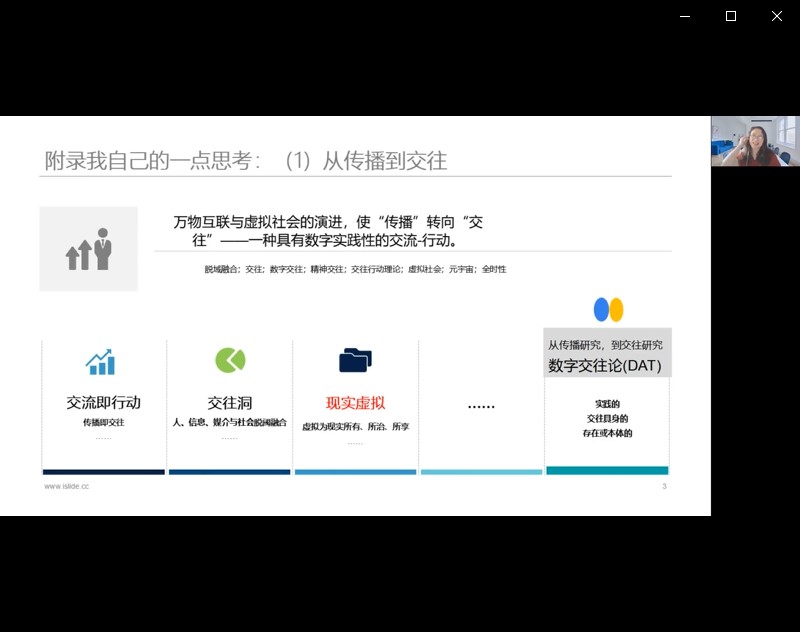
Task: Click the bar chart icon above 交流即行动
Action: pos(100,362)
